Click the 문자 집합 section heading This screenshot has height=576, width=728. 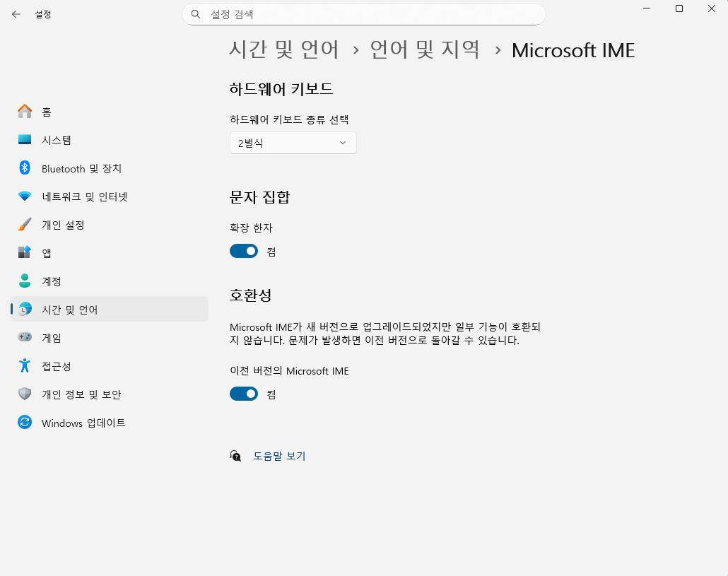click(x=259, y=196)
